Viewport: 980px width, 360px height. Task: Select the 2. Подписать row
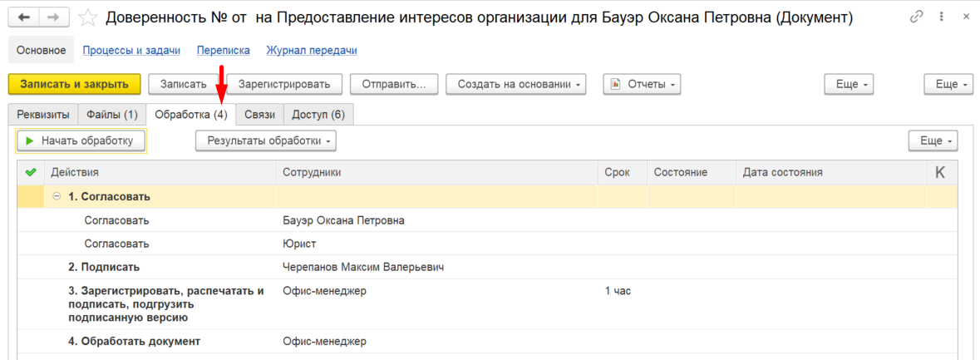(487, 268)
